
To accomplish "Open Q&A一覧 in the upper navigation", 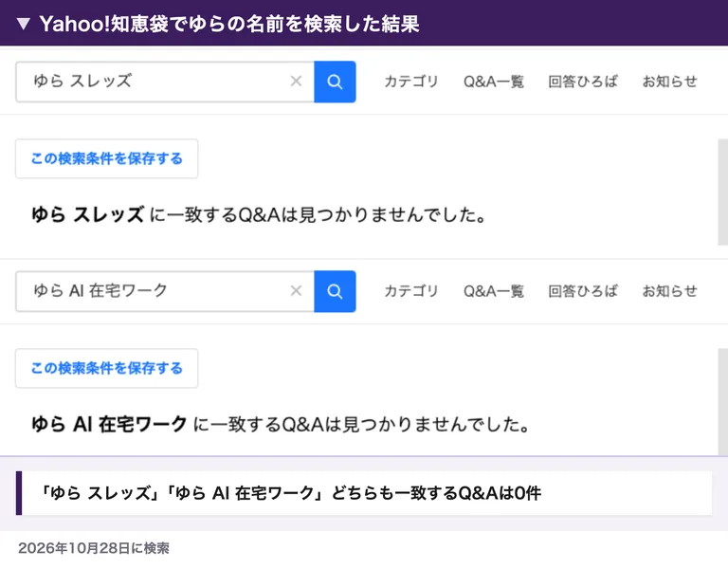I will click(494, 82).
